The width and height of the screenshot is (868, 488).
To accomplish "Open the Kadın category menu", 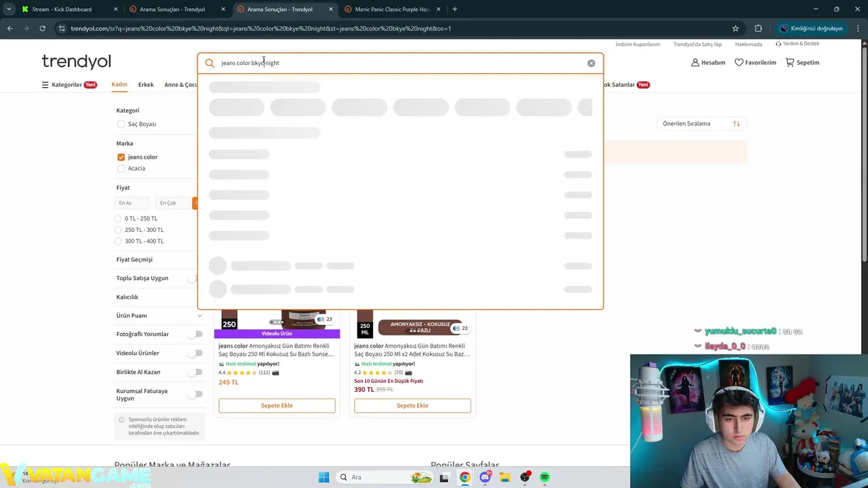I will [119, 85].
